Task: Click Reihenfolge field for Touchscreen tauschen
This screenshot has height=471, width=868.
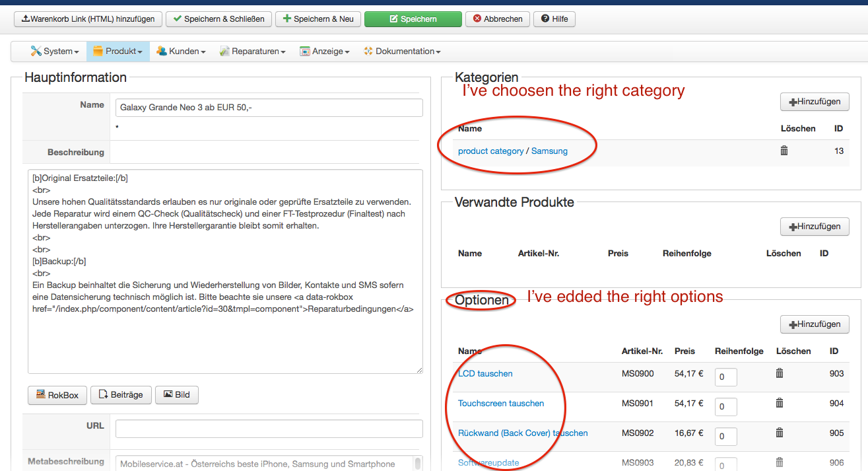Action: (x=725, y=406)
